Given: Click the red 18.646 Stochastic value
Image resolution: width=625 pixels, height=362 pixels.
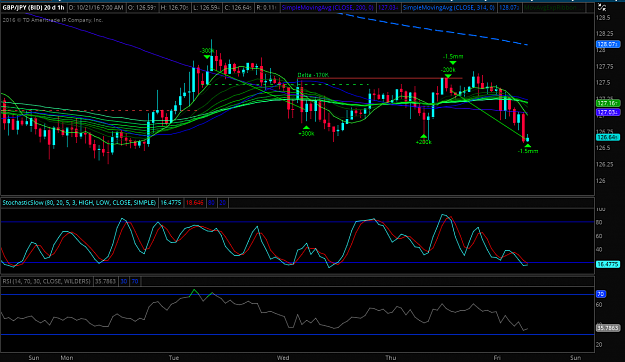Looking at the screenshot, I should point(195,203).
